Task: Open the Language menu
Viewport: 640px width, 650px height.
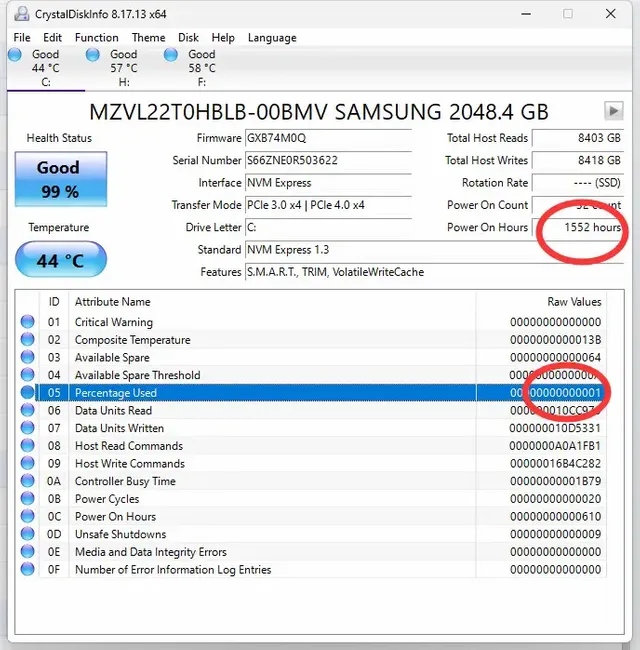Action: [272, 38]
